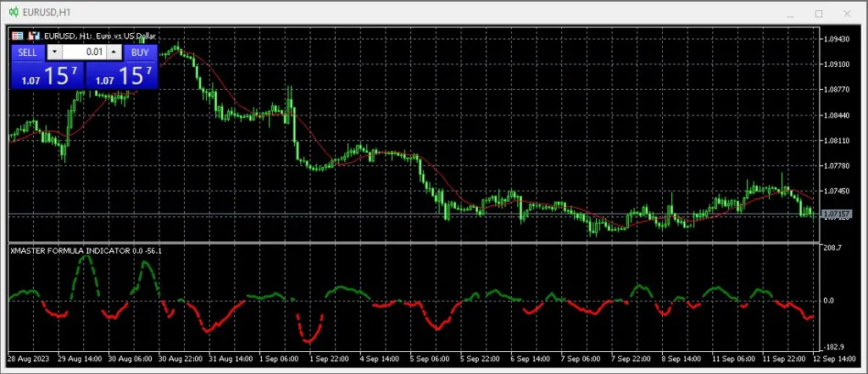Screen dimensions: 868x374
Task: Click the '30 Aug 06:00' time label
Action: pyautogui.click(x=130, y=359)
